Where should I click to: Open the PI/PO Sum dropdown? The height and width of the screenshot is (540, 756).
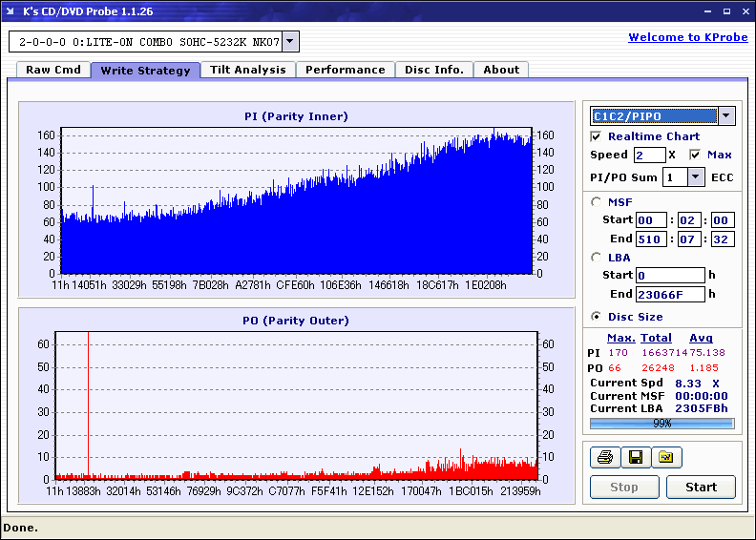click(695, 177)
